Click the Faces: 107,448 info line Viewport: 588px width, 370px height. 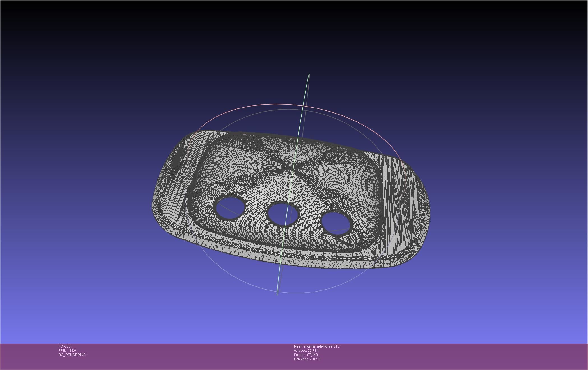tap(306, 355)
